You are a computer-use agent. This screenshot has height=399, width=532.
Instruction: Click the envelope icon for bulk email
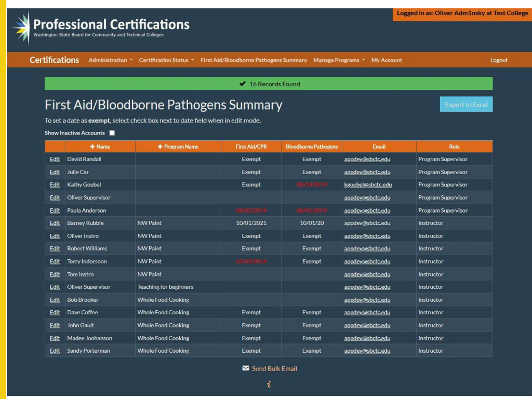[246, 368]
